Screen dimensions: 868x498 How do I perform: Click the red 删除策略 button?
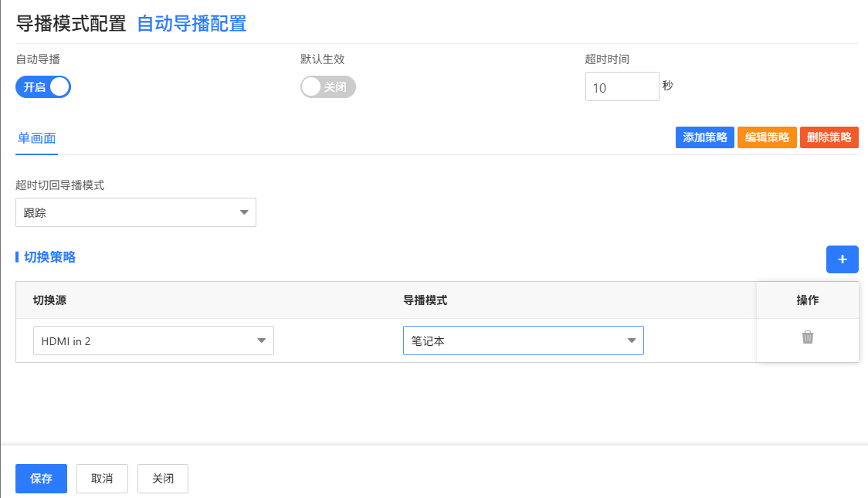(829, 137)
